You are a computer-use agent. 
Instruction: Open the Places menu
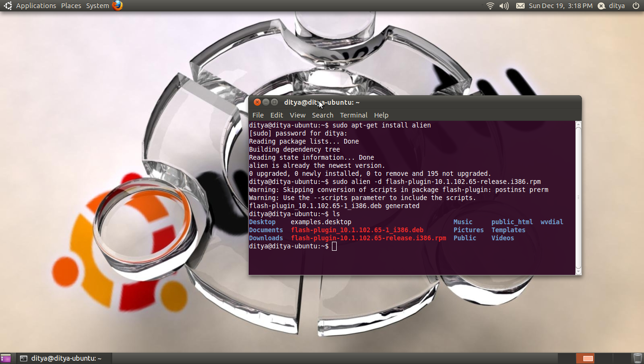click(71, 6)
